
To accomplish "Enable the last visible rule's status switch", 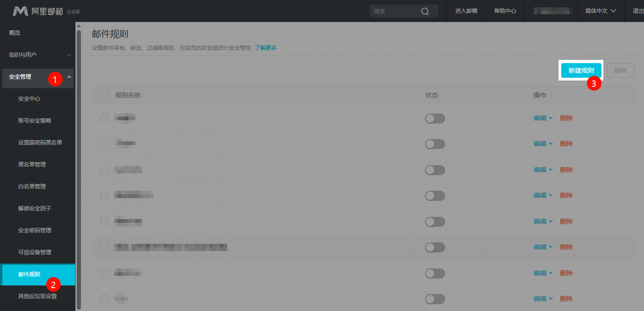I will [435, 299].
